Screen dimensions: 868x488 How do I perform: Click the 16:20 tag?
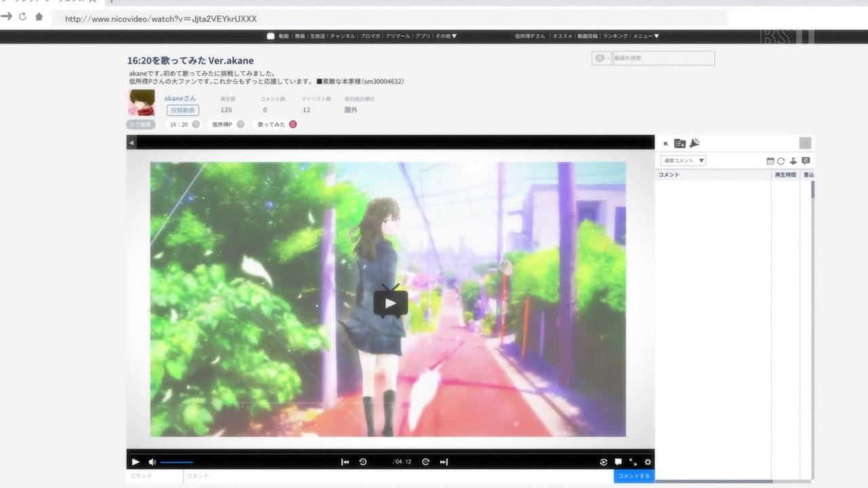click(179, 125)
